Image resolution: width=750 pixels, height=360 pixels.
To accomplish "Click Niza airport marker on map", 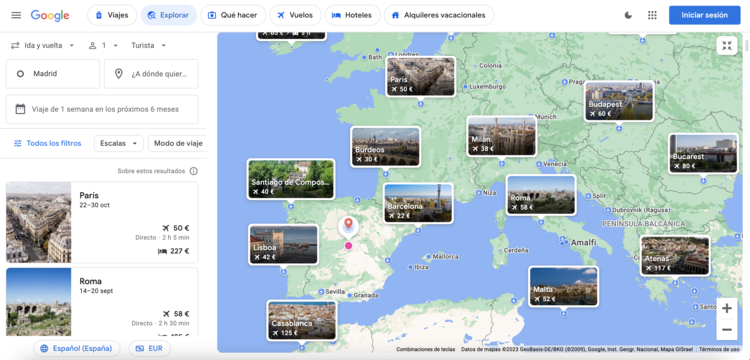I will pyautogui.click(x=479, y=193).
